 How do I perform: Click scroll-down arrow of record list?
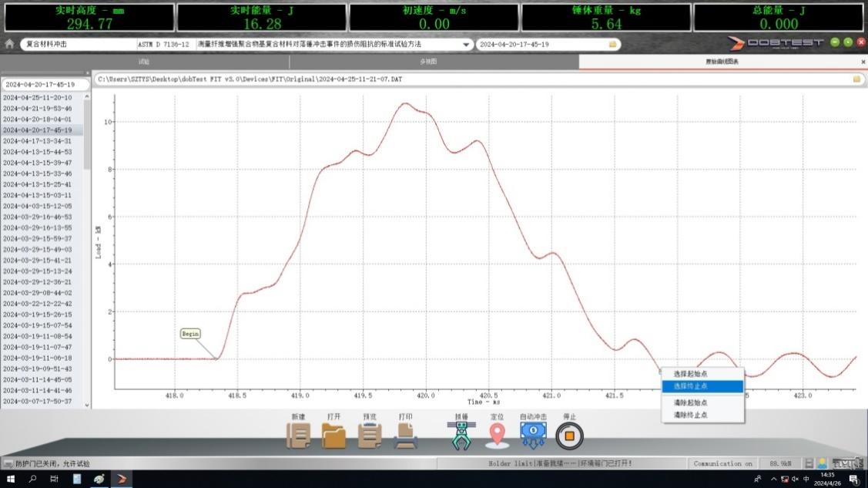pos(87,405)
